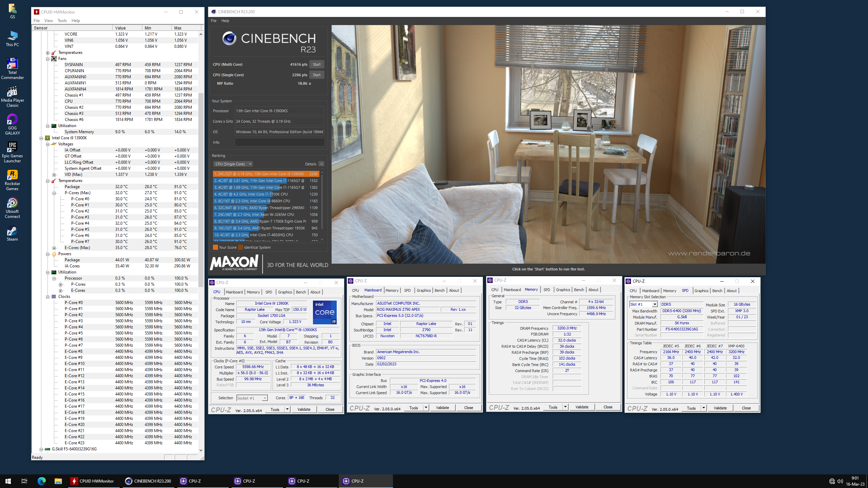Open This PC desktop icon
Screen dimensions: 868x488
pos(12,39)
